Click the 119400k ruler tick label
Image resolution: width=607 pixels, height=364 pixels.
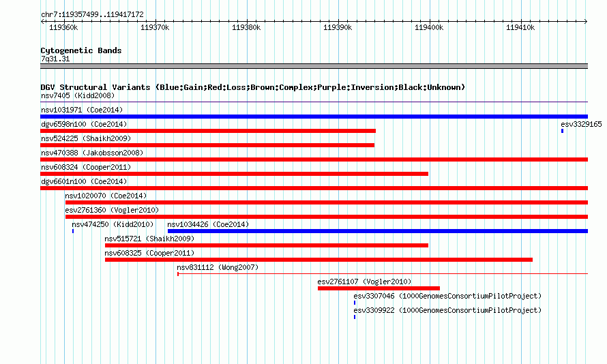click(x=429, y=27)
